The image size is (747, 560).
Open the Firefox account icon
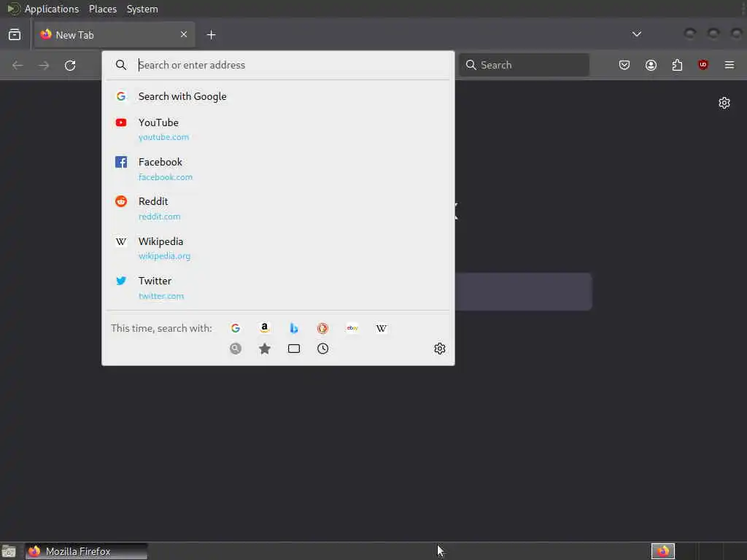coord(651,65)
